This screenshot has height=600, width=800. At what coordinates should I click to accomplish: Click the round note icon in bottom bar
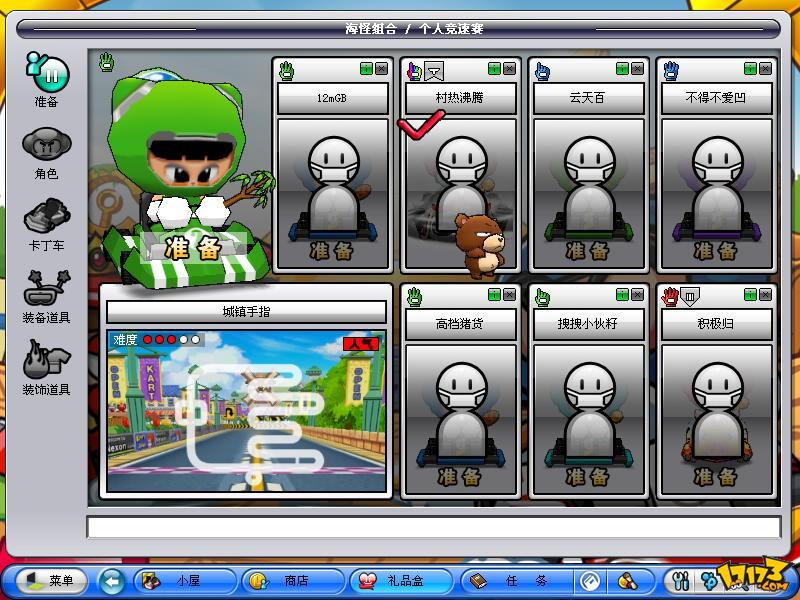(590, 581)
